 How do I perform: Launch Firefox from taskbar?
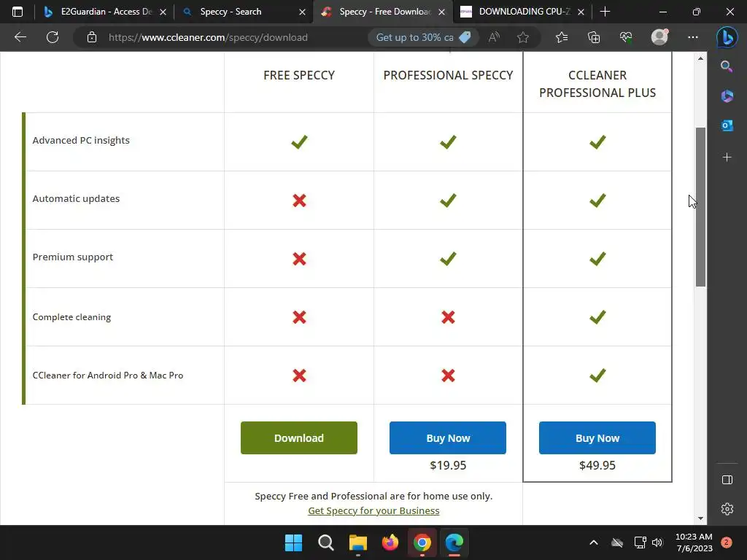click(390, 542)
